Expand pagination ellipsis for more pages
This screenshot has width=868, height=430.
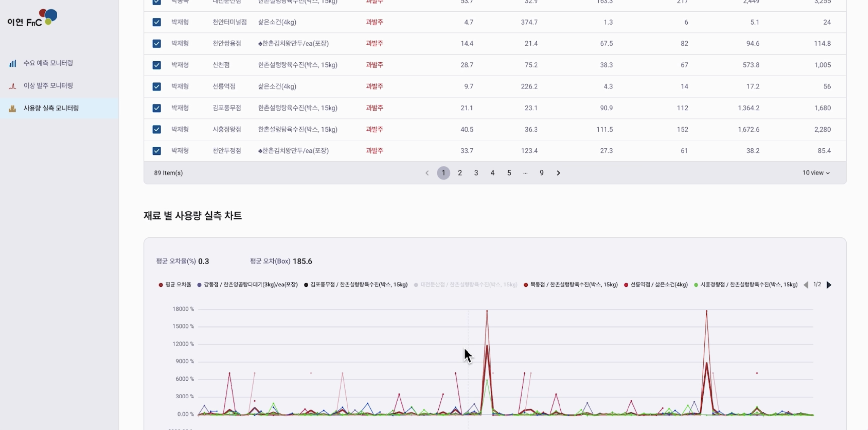pos(525,173)
